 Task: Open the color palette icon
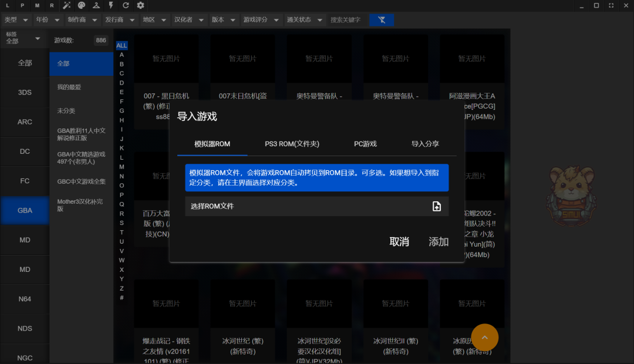coord(82,5)
